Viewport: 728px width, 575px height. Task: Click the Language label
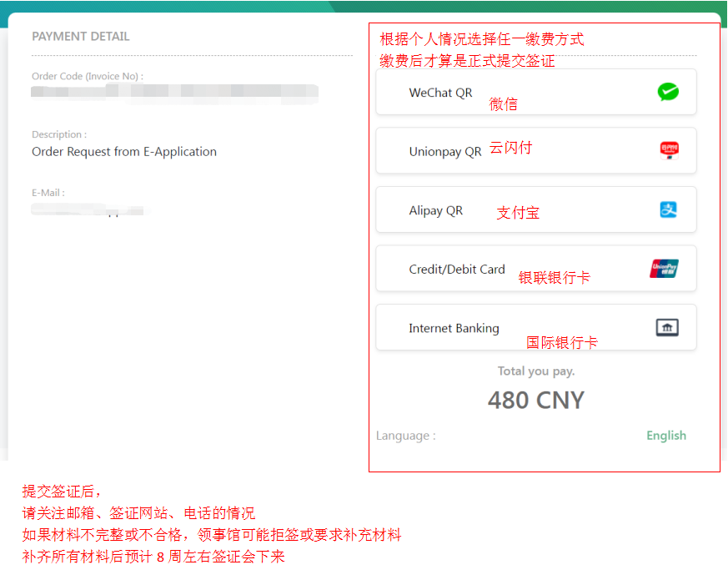[405, 436]
